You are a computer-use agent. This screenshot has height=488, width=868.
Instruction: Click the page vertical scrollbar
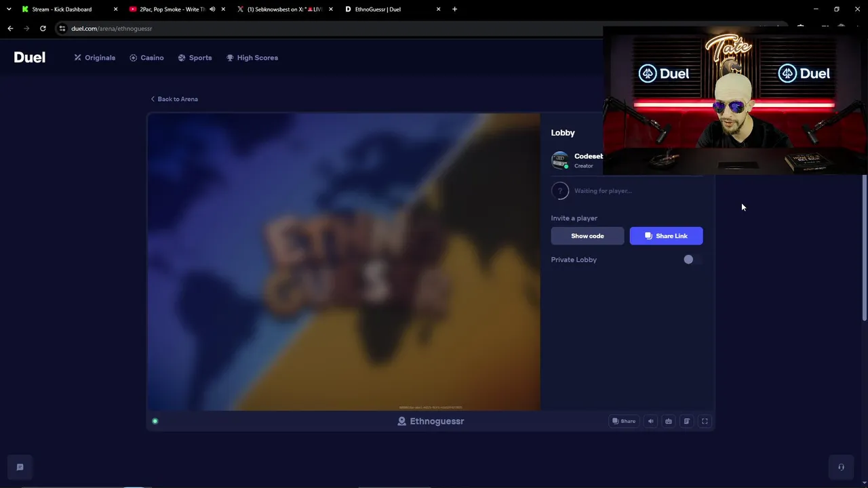(865, 247)
